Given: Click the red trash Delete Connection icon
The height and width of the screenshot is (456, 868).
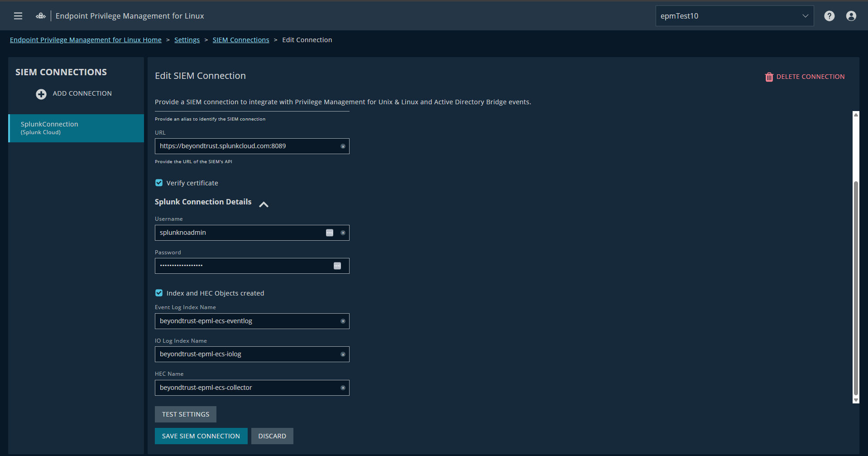Looking at the screenshot, I should click(769, 77).
